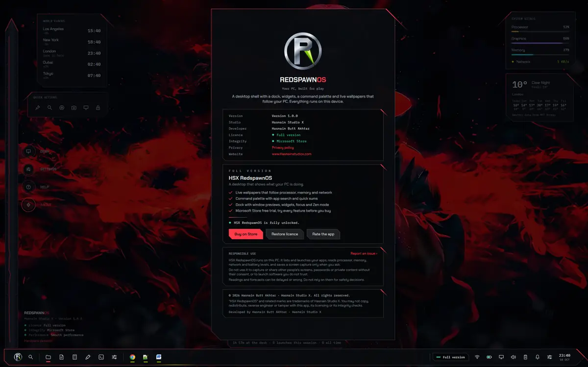Open Wi-Fi status in the tray
The width and height of the screenshot is (588, 367).
click(477, 357)
